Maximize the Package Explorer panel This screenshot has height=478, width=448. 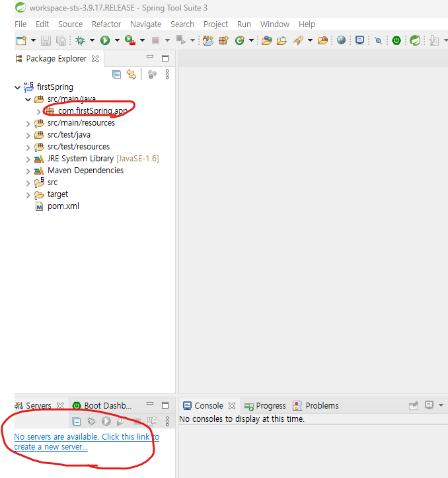pos(165,58)
